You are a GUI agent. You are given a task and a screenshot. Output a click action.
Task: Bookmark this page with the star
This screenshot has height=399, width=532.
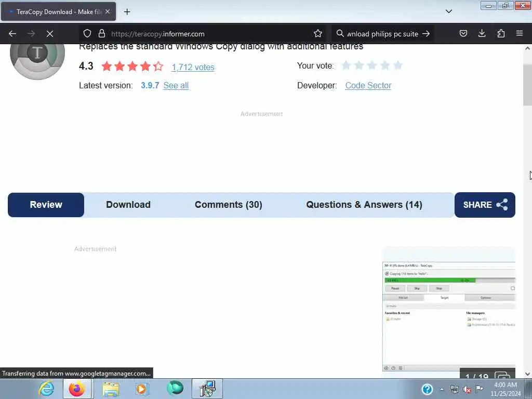[x=318, y=34]
